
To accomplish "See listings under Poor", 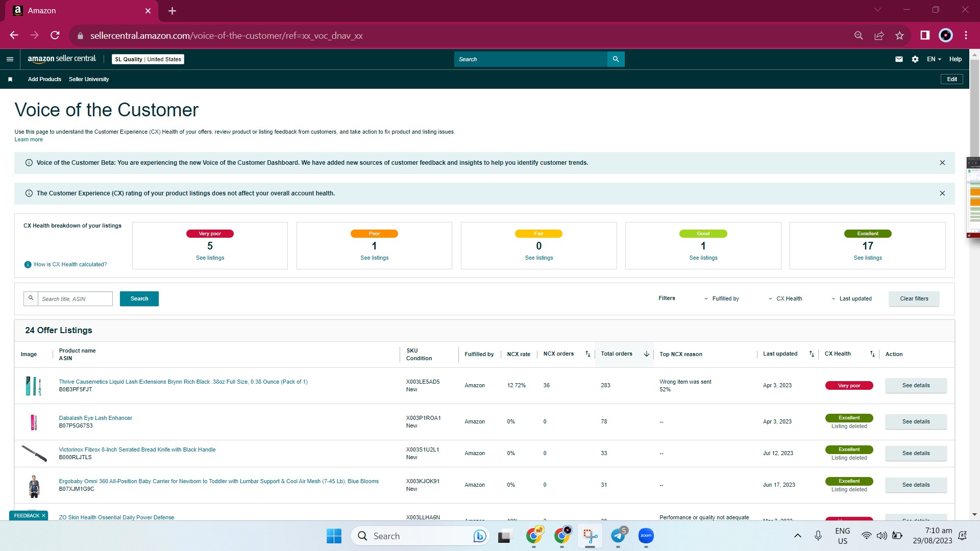I will click(374, 258).
